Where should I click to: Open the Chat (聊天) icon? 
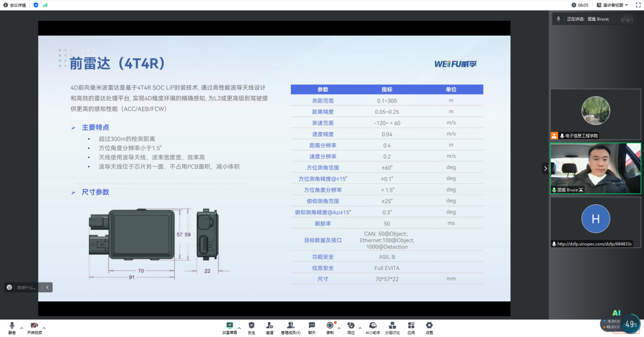click(312, 326)
